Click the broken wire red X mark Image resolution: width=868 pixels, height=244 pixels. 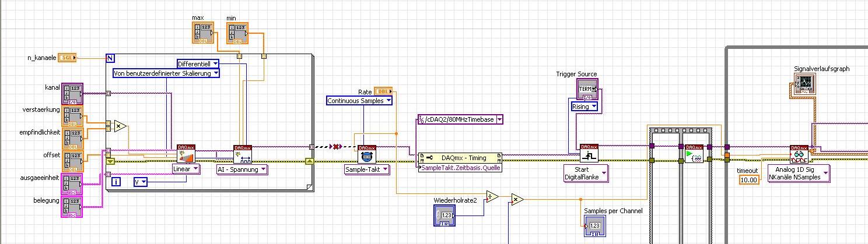pos(336,147)
